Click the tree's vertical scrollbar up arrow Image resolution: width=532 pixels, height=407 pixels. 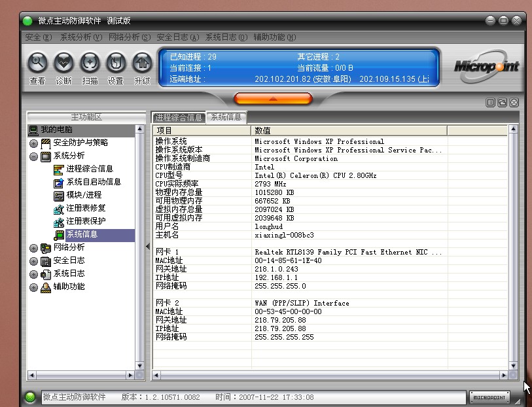pyautogui.click(x=140, y=129)
